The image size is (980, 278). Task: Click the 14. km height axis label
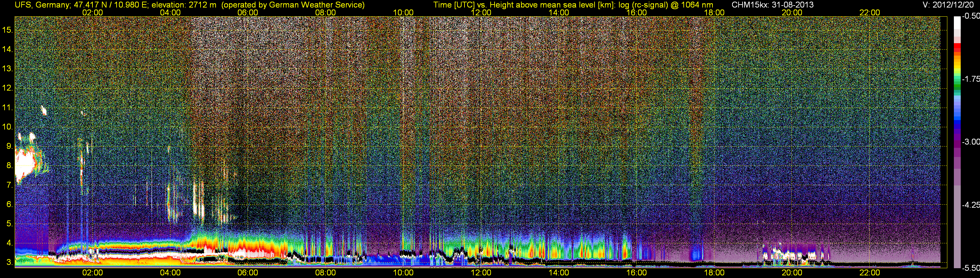pyautogui.click(x=7, y=49)
